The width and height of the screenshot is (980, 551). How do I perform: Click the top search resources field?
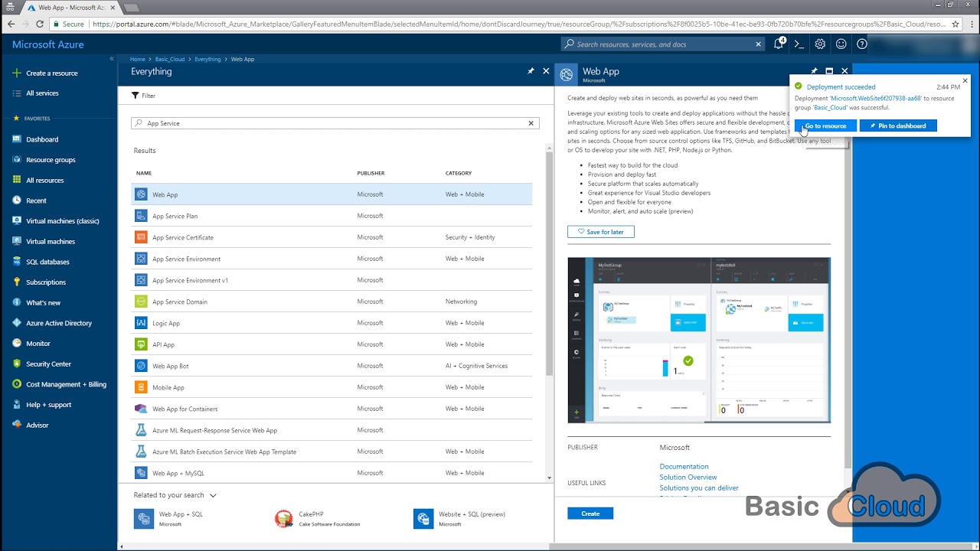(663, 44)
